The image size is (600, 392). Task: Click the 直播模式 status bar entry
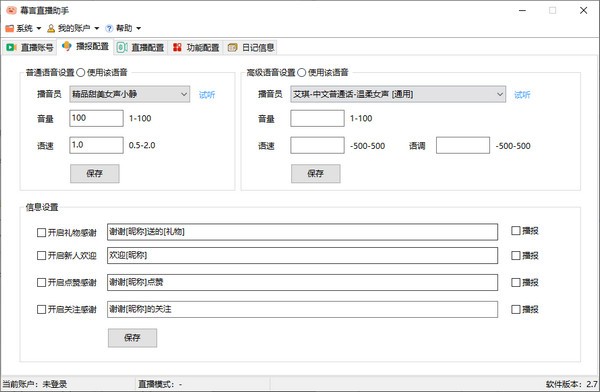160,384
